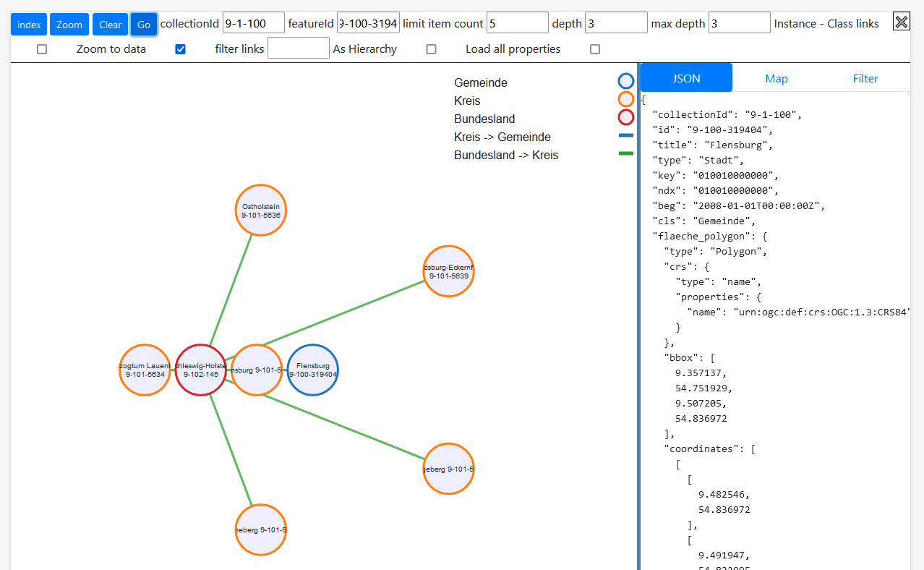The height and width of the screenshot is (570, 924).
Task: Click the depth input showing 3
Action: tap(616, 23)
